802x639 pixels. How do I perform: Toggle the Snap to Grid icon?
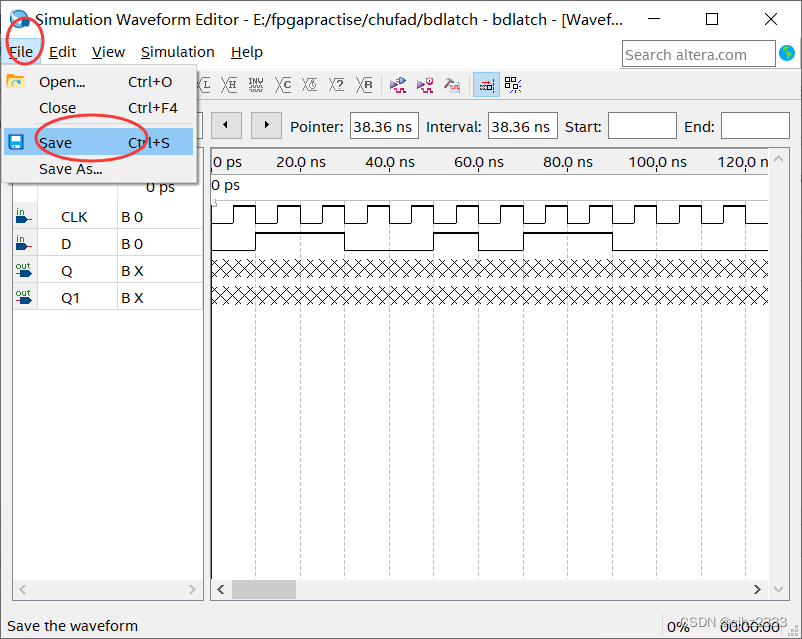[513, 84]
